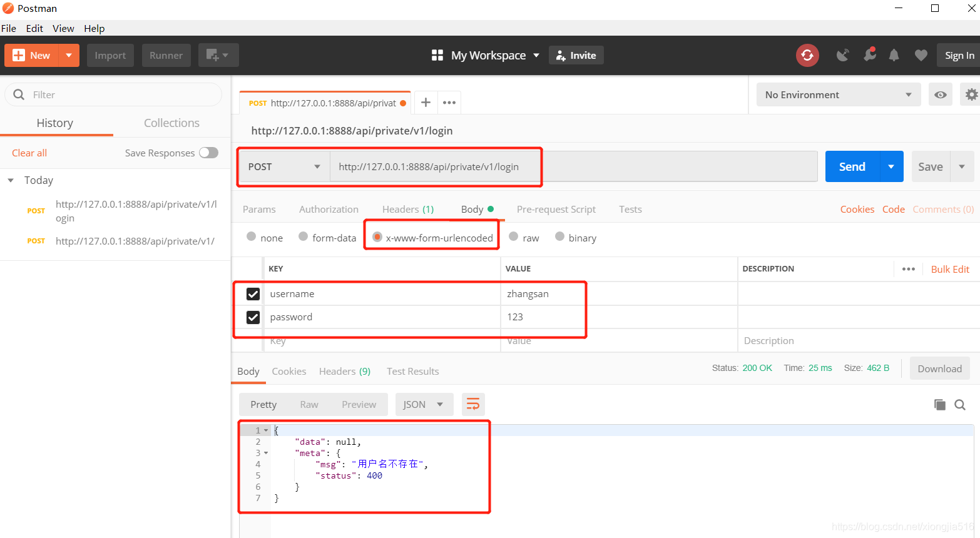The height and width of the screenshot is (538, 980).
Task: Click the request URL input field
Action: (573, 166)
